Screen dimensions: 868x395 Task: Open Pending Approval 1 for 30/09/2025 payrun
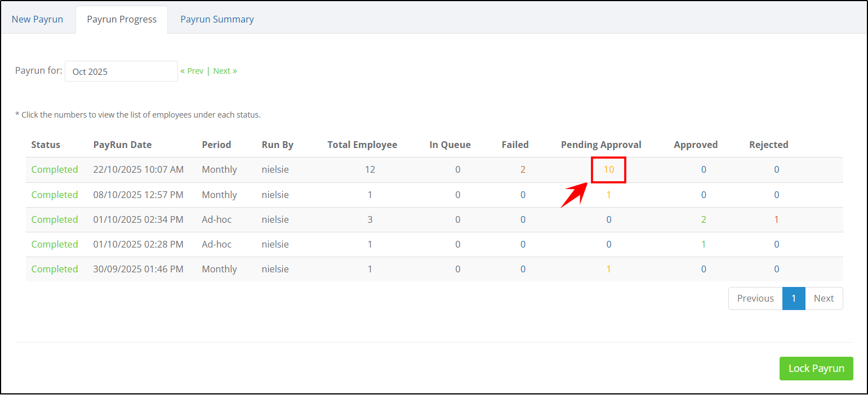(609, 269)
